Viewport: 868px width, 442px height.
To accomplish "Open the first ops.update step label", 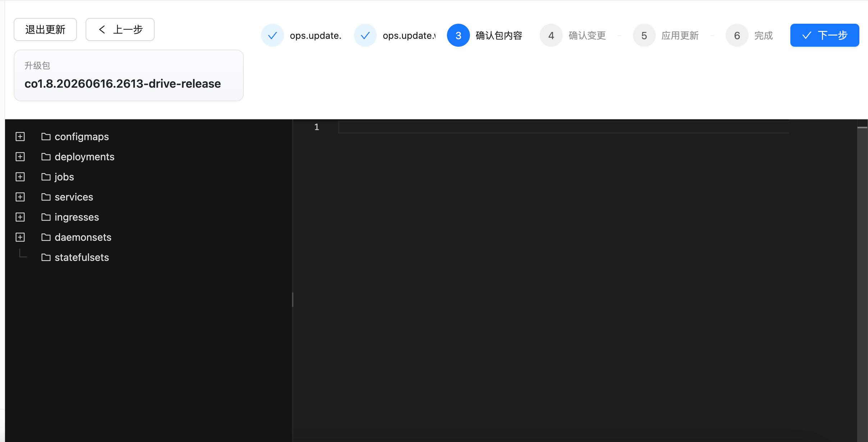I will click(316, 36).
